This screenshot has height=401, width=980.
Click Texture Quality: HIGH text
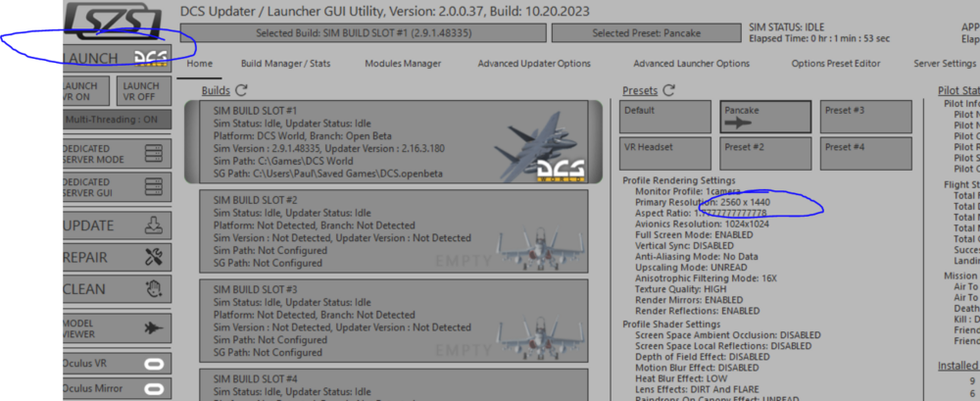pos(681,289)
